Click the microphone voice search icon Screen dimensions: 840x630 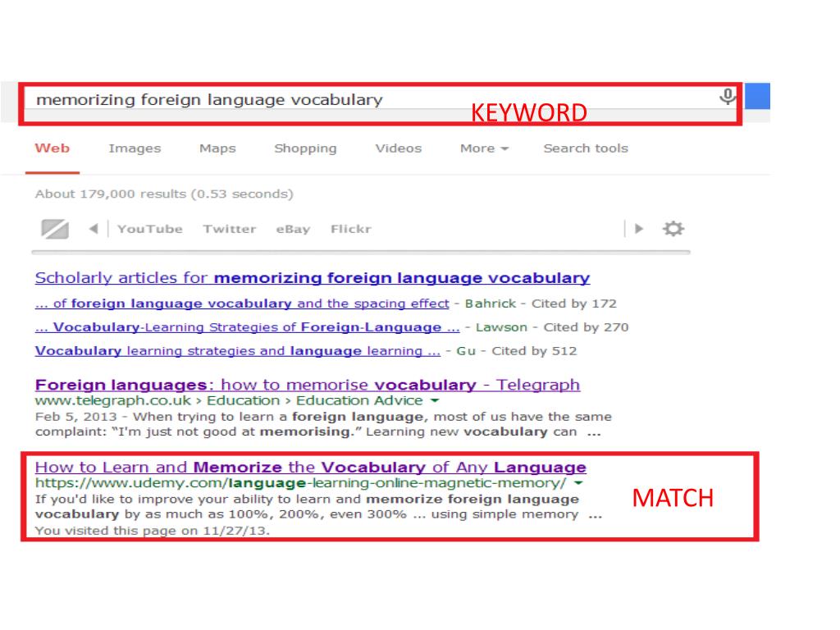727,97
